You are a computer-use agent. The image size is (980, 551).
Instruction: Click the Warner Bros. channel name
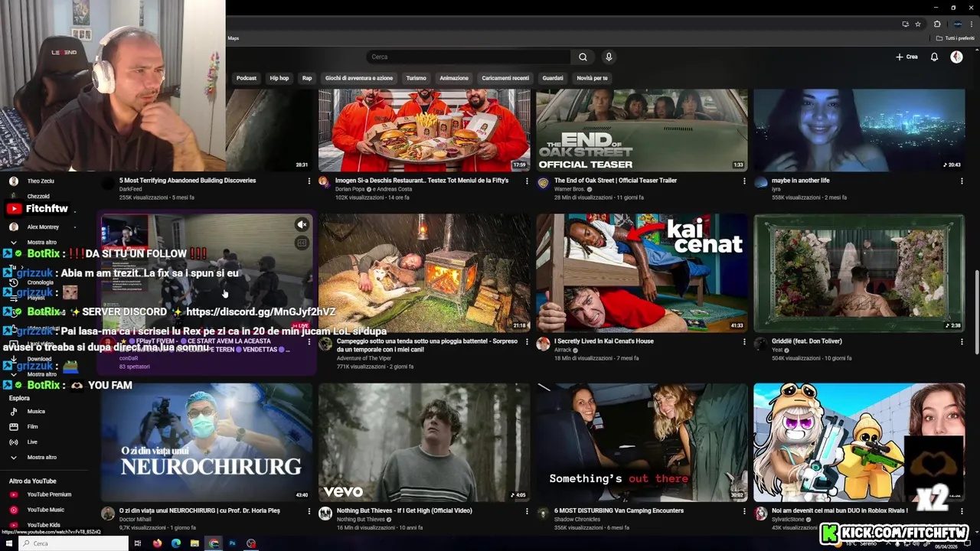(x=570, y=189)
